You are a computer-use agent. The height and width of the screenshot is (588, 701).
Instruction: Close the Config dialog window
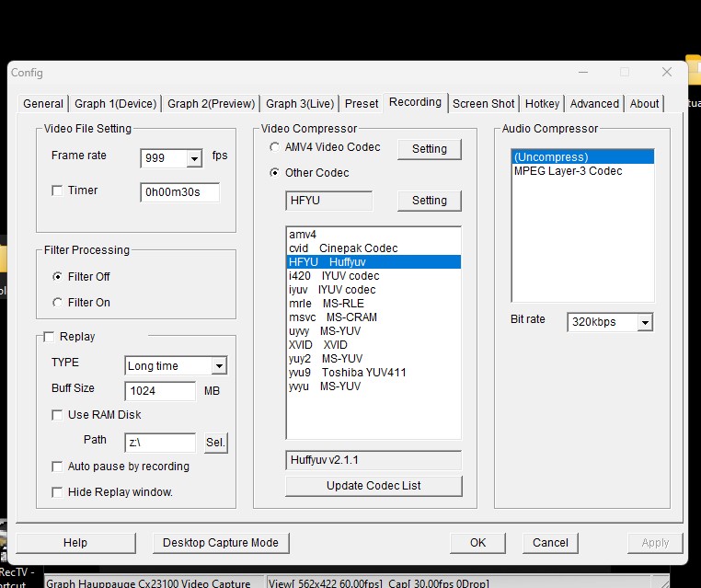click(x=667, y=72)
